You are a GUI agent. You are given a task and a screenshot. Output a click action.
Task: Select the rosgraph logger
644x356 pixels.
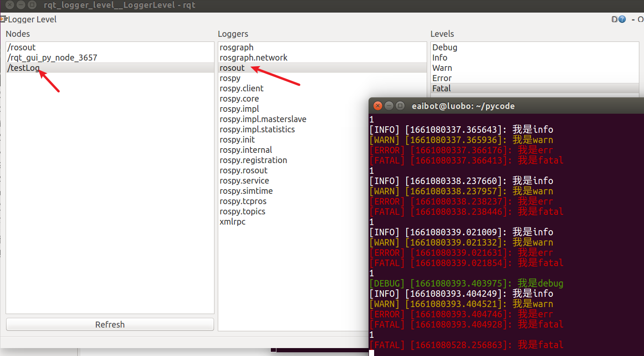(322, 48)
